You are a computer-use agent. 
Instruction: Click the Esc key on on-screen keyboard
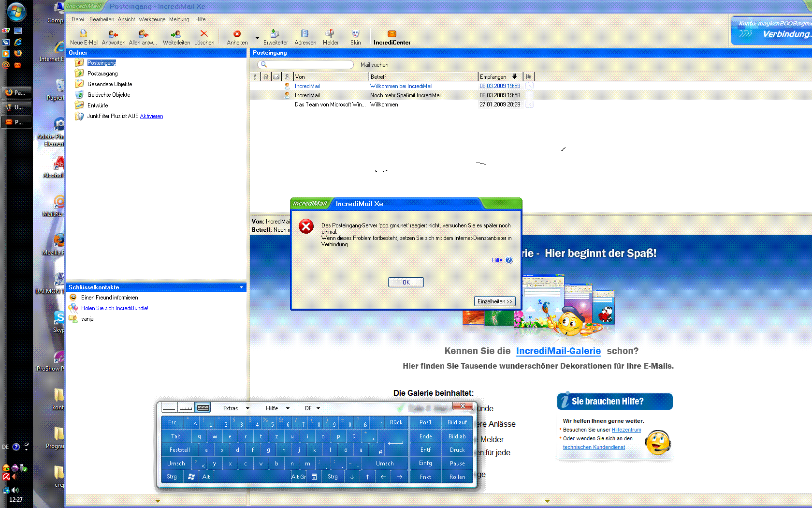coord(172,422)
